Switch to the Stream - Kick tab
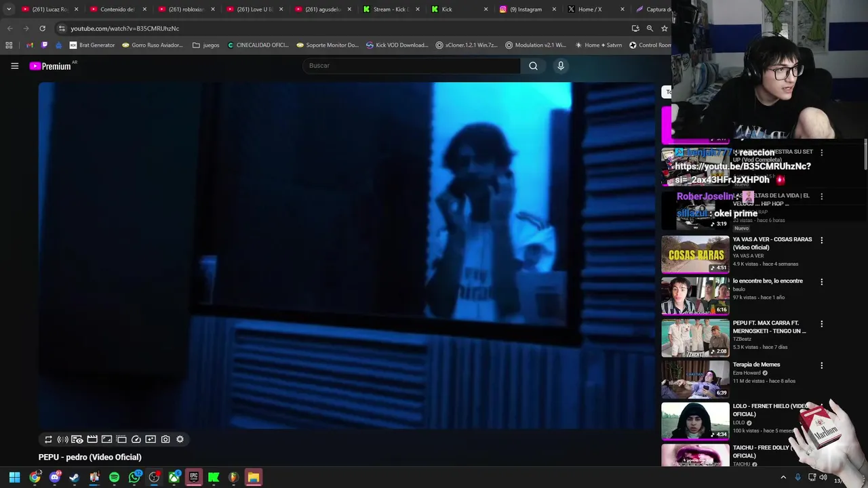 391,9
